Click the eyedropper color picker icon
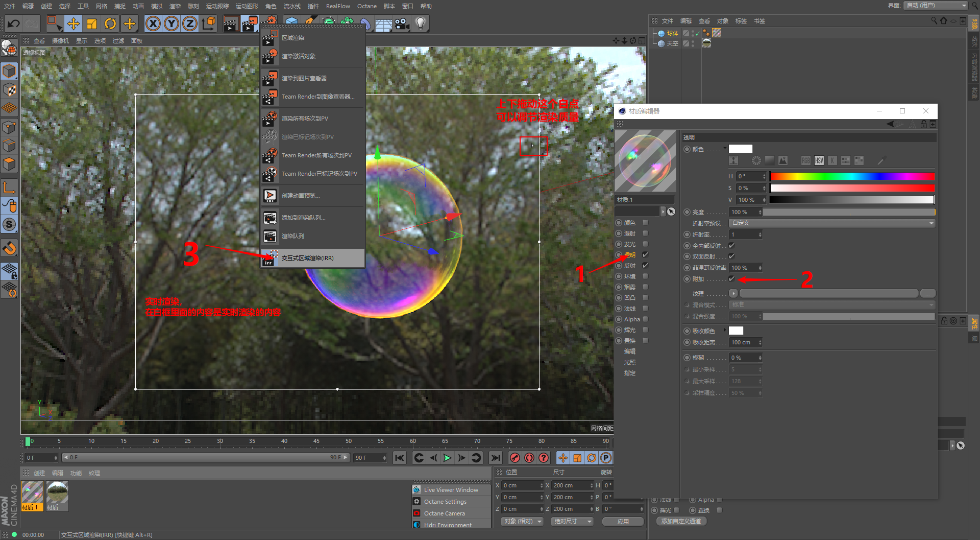The height and width of the screenshot is (540, 980). 881,160
